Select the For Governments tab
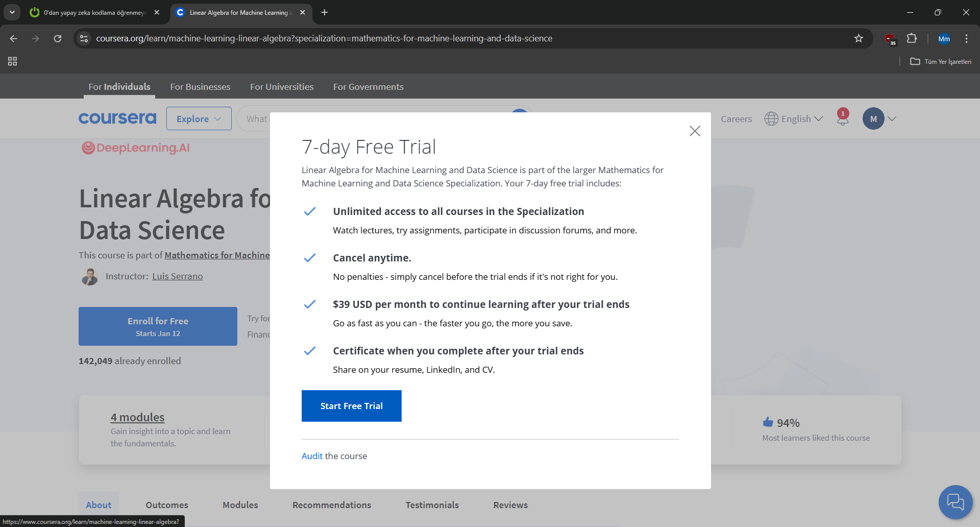 (x=369, y=87)
